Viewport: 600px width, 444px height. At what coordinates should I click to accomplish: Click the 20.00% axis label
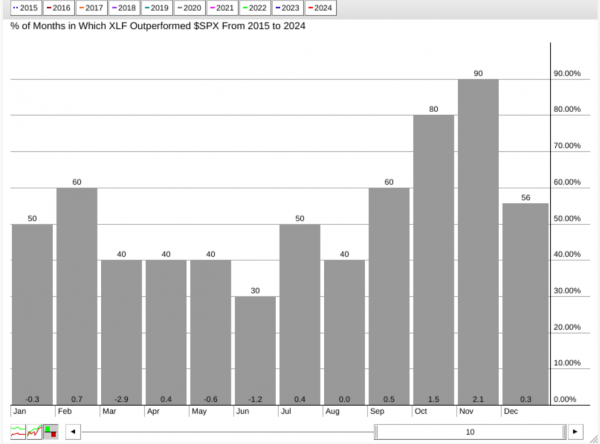tap(567, 327)
